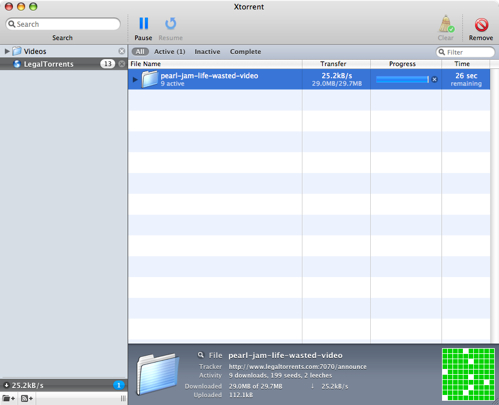This screenshot has width=499, height=405.
Task: Click the Filter magnifier icon
Action: [x=442, y=52]
